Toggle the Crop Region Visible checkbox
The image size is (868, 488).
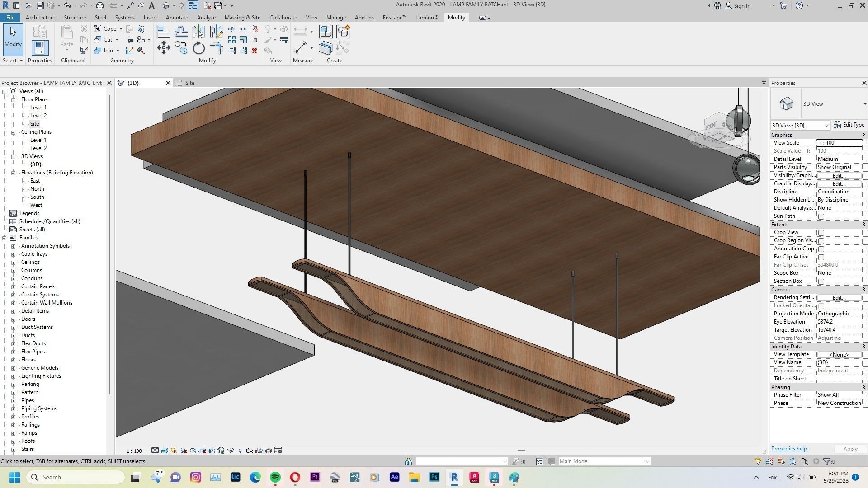tap(821, 241)
